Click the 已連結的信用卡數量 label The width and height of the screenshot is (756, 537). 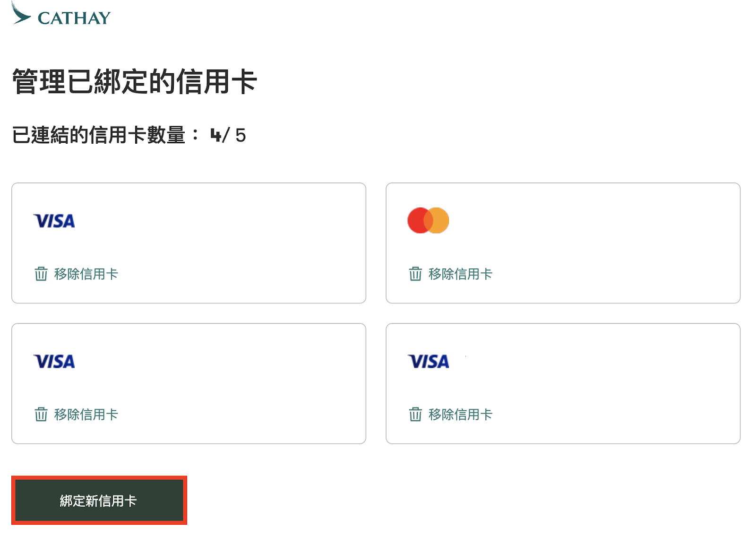pyautogui.click(x=98, y=135)
